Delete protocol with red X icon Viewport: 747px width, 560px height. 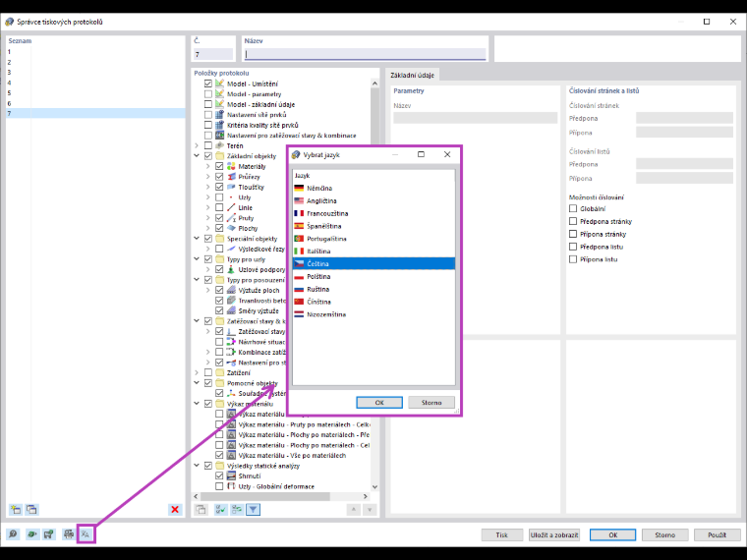[175, 510]
